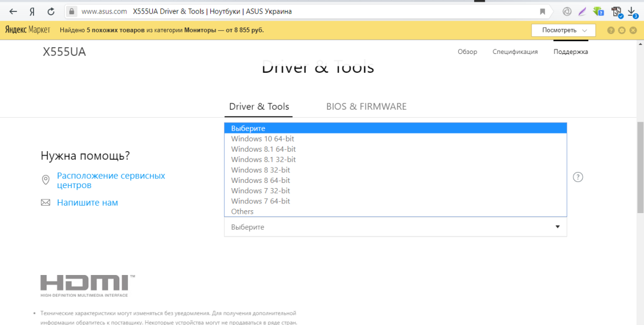This screenshot has width=644, height=325.
Task: Choose Windows 8.1 64-bit
Action: click(396, 149)
